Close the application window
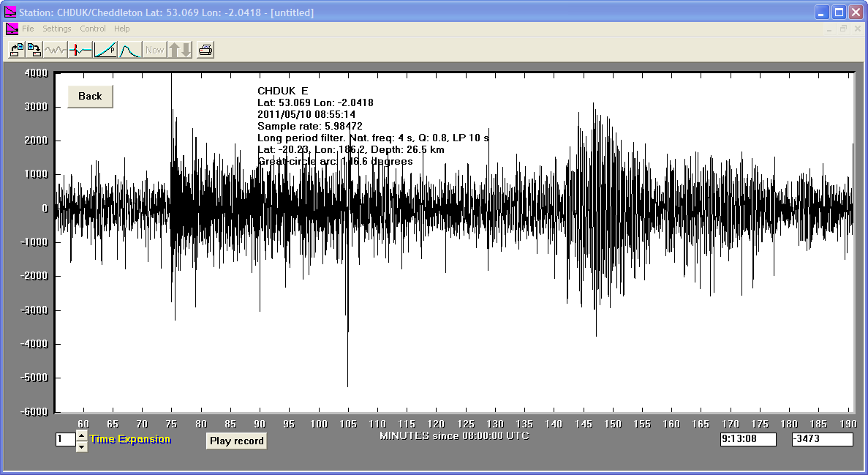This screenshot has height=475, width=868. [x=856, y=12]
